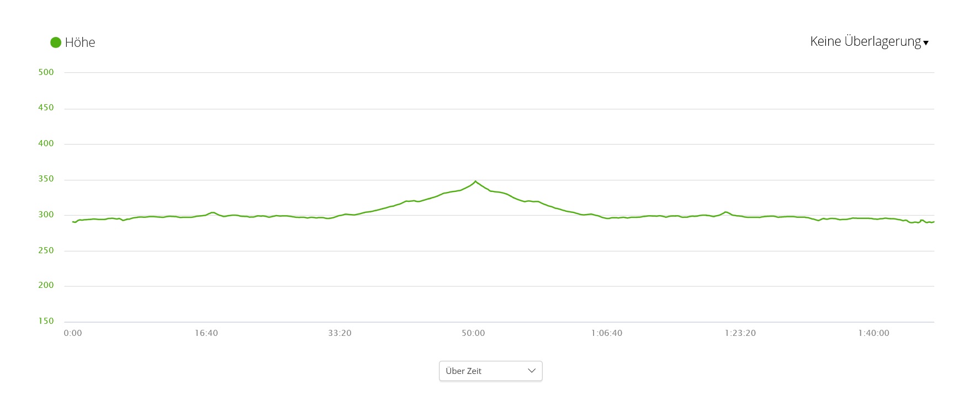
Task: Click the 16:40 time axis label
Action: (x=206, y=333)
